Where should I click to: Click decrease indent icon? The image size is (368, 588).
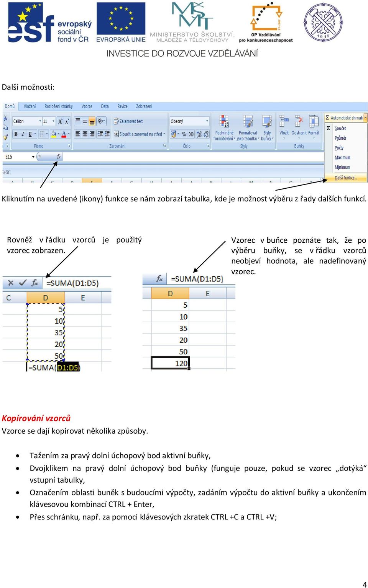pyautogui.click(x=100, y=134)
